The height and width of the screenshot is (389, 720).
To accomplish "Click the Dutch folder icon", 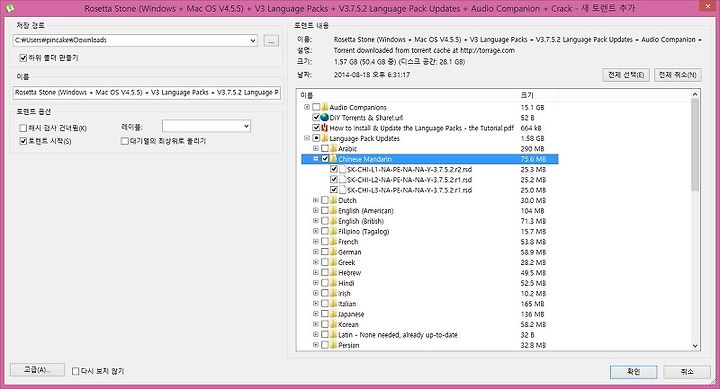I will click(333, 200).
